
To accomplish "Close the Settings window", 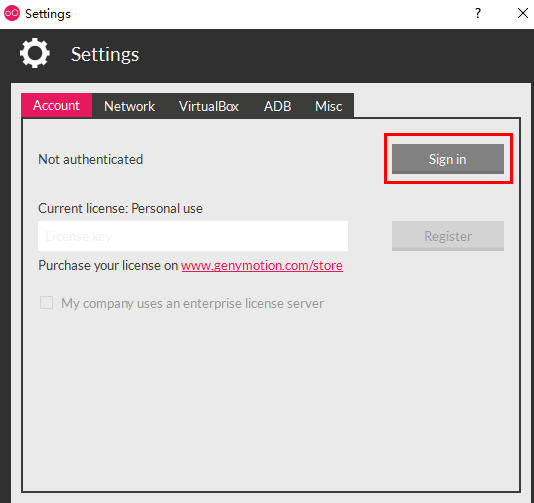I will coord(522,13).
